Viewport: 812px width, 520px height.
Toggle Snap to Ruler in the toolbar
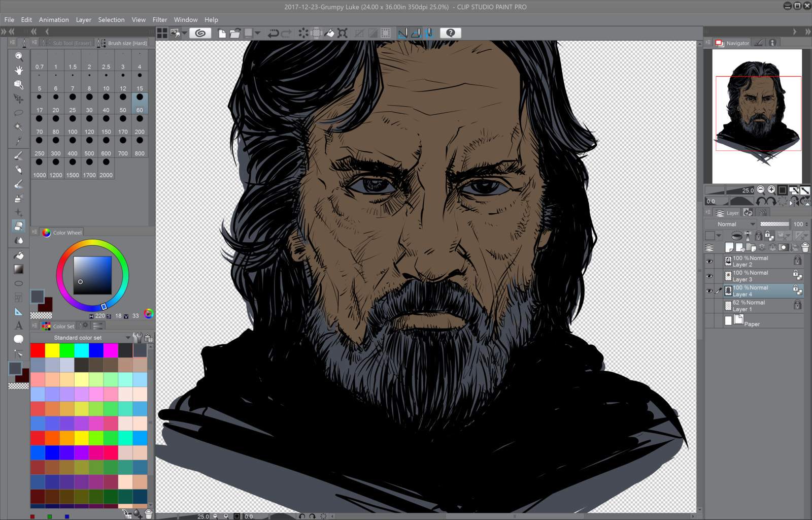click(403, 33)
